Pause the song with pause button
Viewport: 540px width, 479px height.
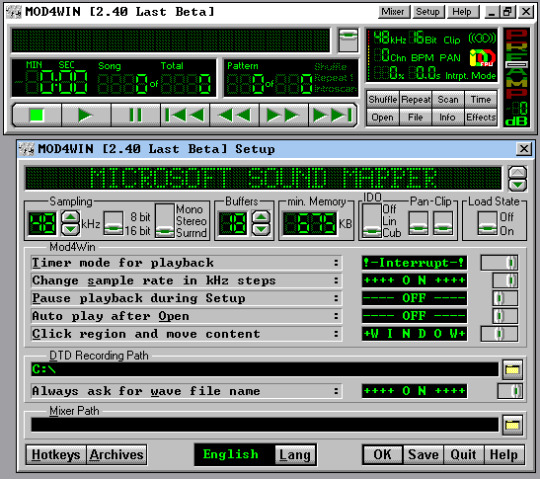pyautogui.click(x=135, y=115)
